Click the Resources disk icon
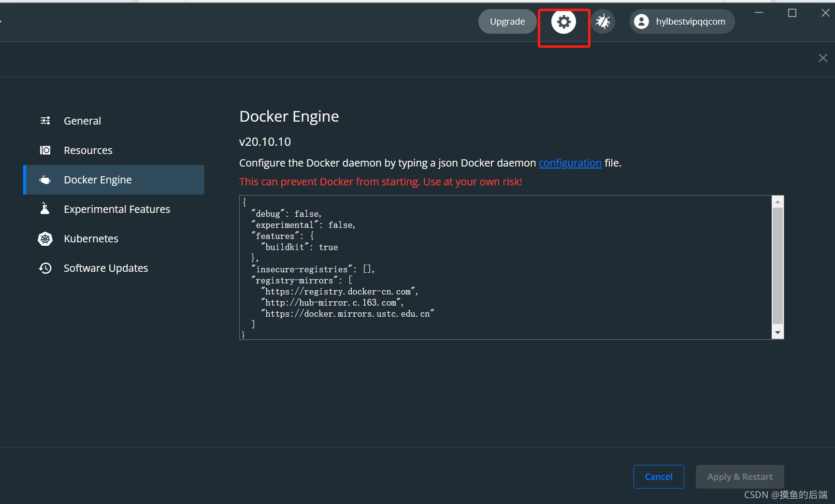The width and height of the screenshot is (835, 504). [x=45, y=150]
